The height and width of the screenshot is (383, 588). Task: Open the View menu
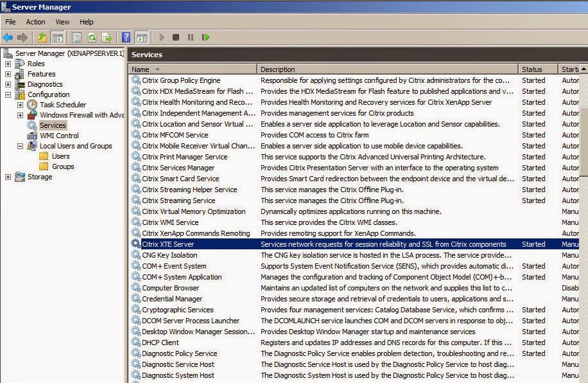pyautogui.click(x=62, y=22)
